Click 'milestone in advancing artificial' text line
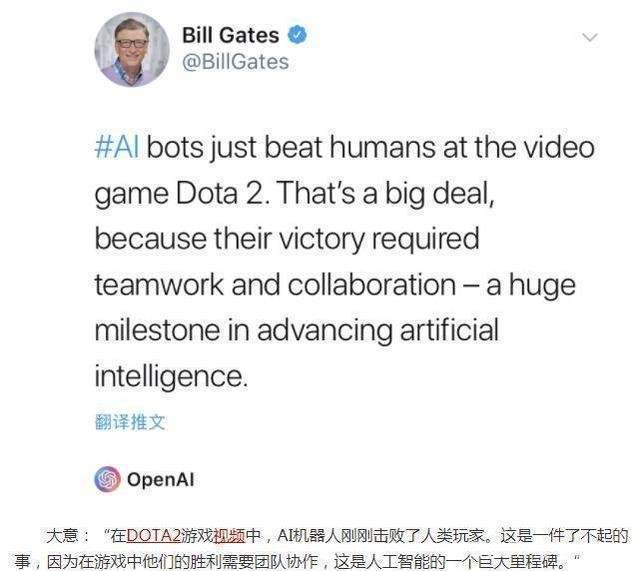The image size is (640, 571). 297,331
